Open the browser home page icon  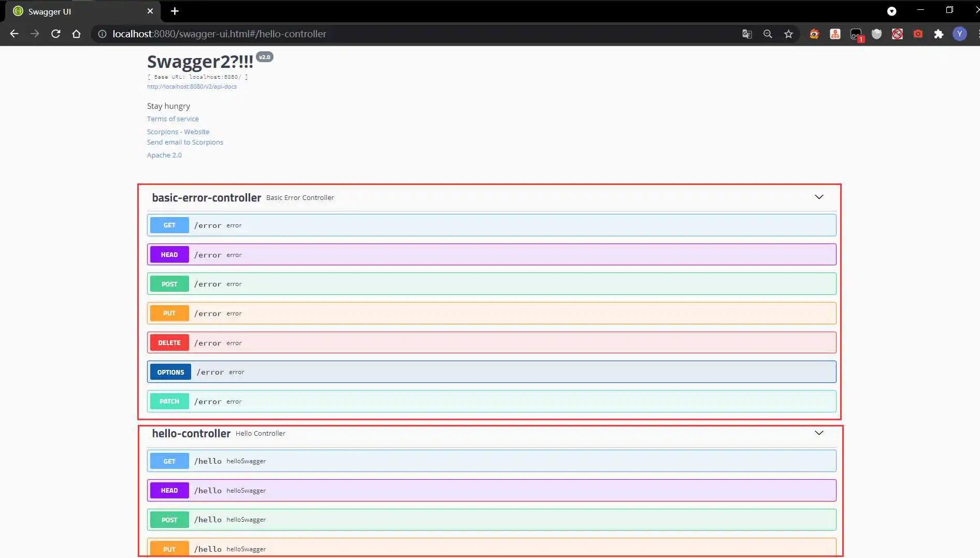pos(77,34)
